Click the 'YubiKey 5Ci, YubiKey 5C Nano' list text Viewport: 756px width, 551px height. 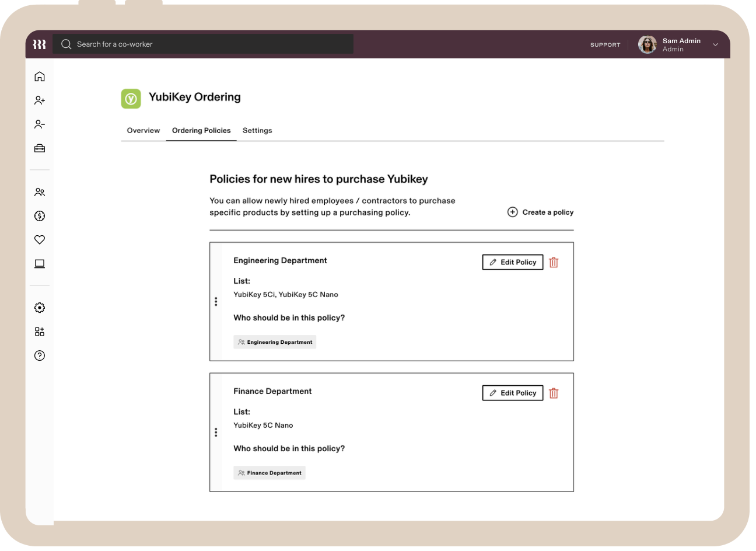[286, 295]
